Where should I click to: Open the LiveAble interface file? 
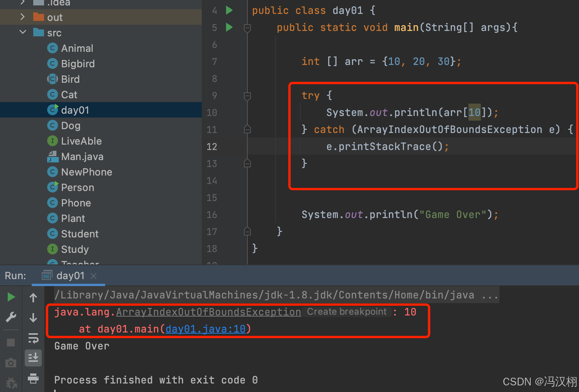[x=81, y=141]
